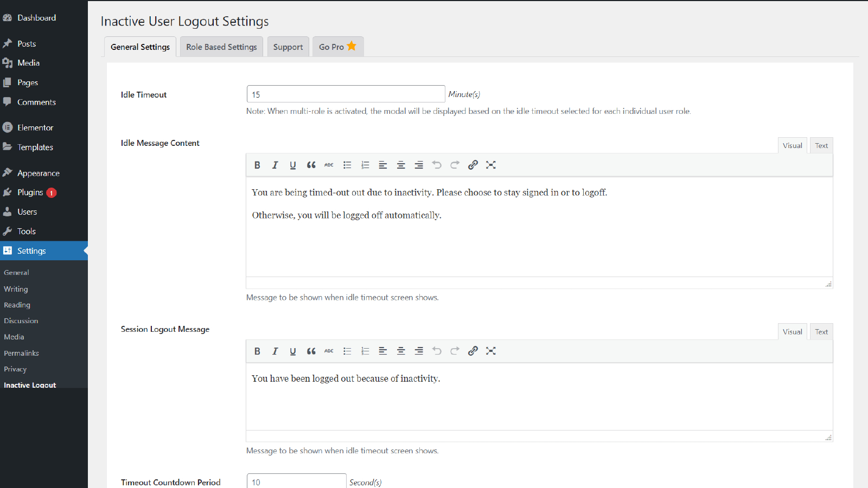Open Plugins menu with update badge
The height and width of the screenshot is (488, 868).
coord(44,192)
